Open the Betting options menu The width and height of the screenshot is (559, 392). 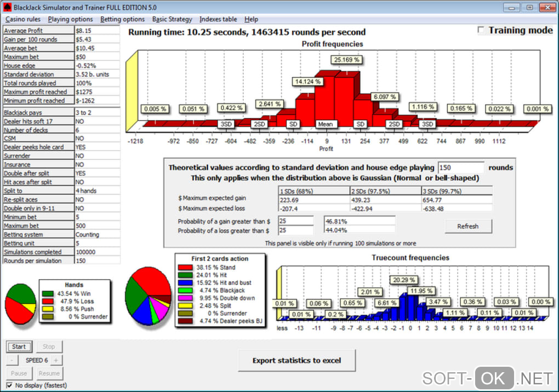pyautogui.click(x=122, y=19)
